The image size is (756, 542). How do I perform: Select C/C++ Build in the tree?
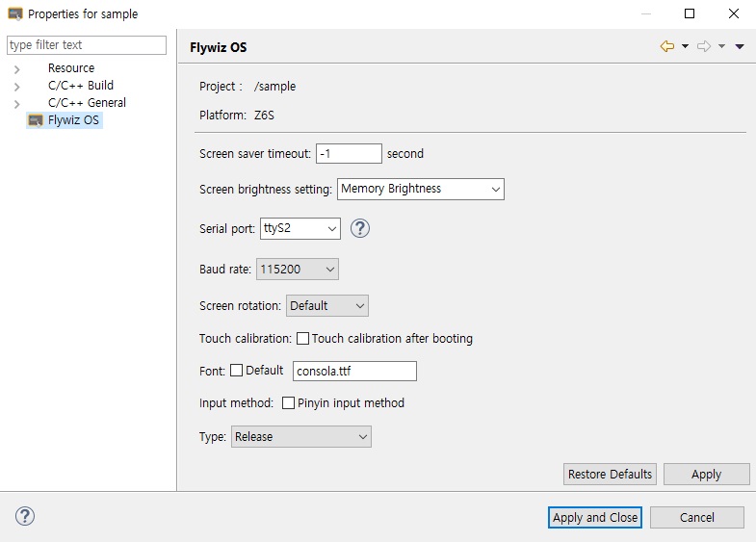tap(81, 86)
